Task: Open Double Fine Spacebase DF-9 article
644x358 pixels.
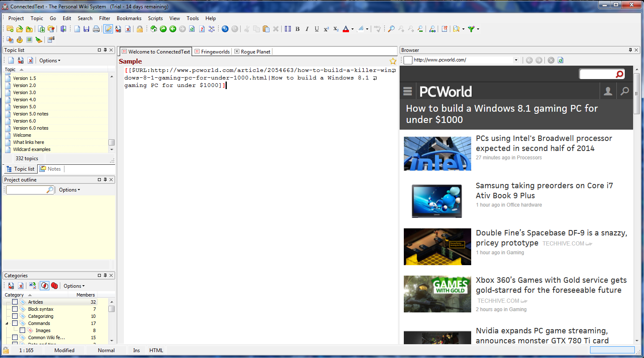Action: click(x=551, y=238)
